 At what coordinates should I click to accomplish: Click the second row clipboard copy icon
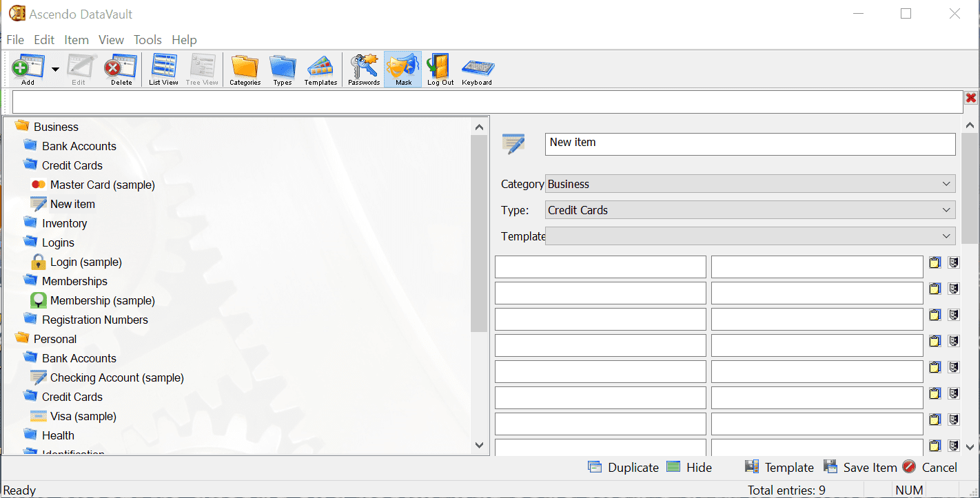coord(935,289)
